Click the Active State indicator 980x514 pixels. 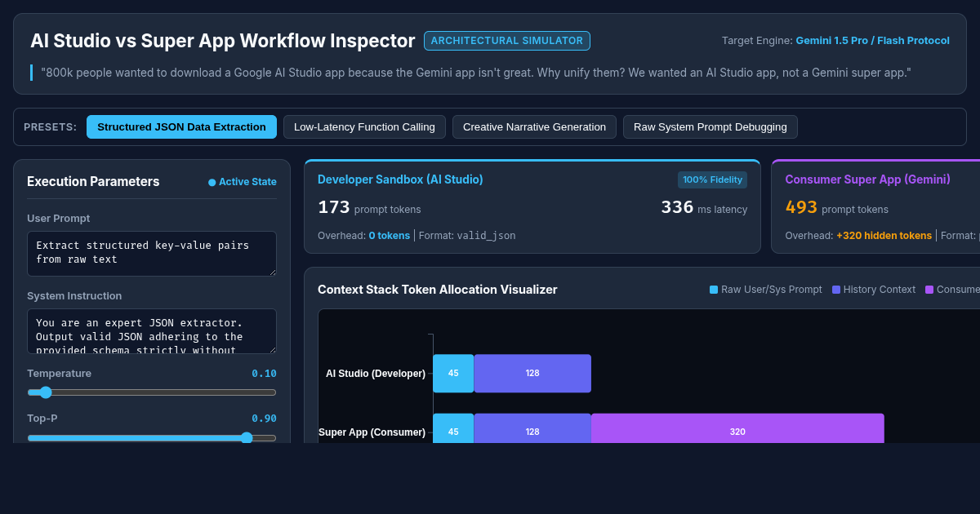pyautogui.click(x=243, y=182)
